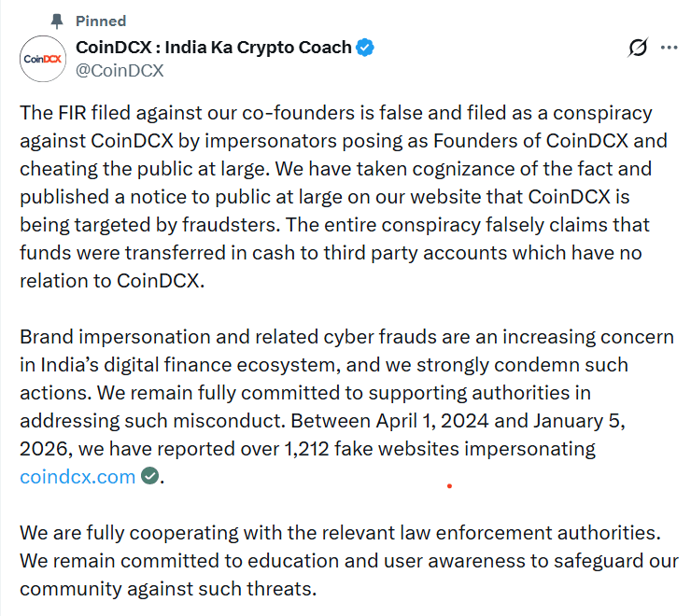Open "CoinDCX : India Ka Crypto Coach" profile name
Image resolution: width=691 pixels, height=616 pixels.
(213, 47)
